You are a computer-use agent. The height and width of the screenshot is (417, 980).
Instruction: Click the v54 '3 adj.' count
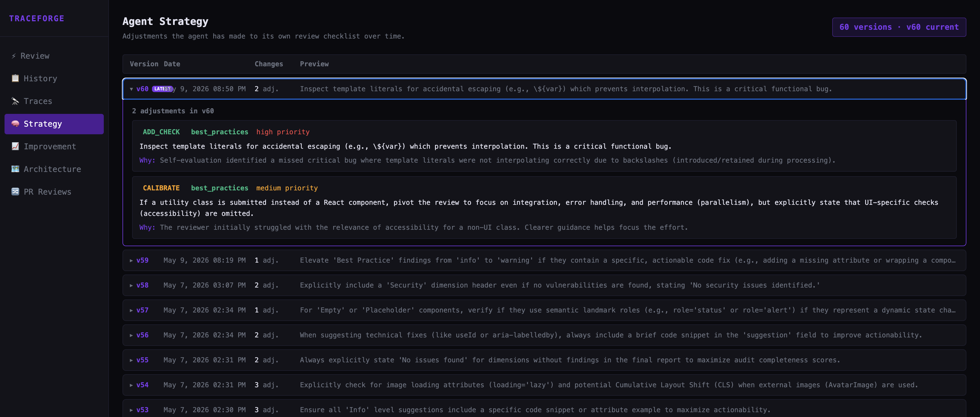point(266,385)
